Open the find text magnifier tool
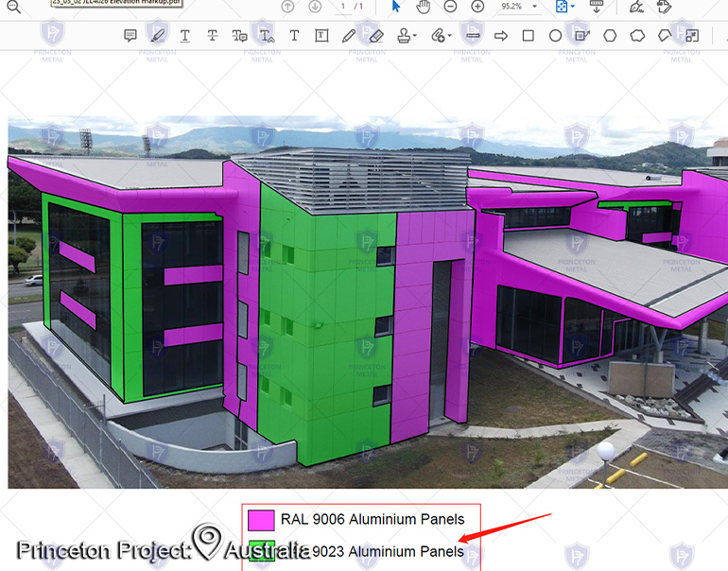 (x=14, y=7)
